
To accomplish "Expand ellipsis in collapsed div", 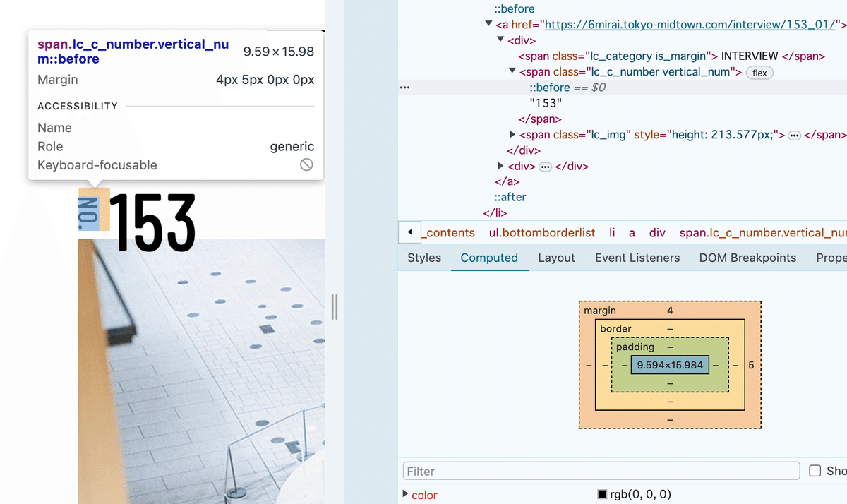I will (545, 167).
